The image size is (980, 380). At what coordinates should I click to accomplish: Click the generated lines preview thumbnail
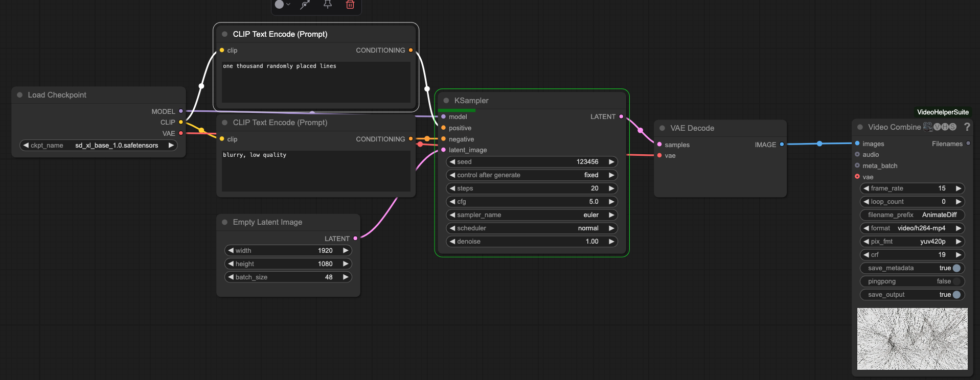click(x=913, y=339)
